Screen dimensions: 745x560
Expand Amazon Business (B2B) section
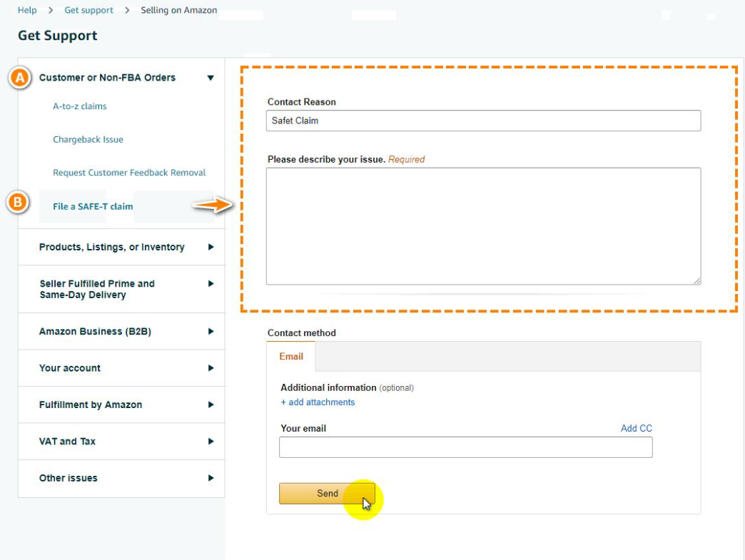pyautogui.click(x=121, y=332)
